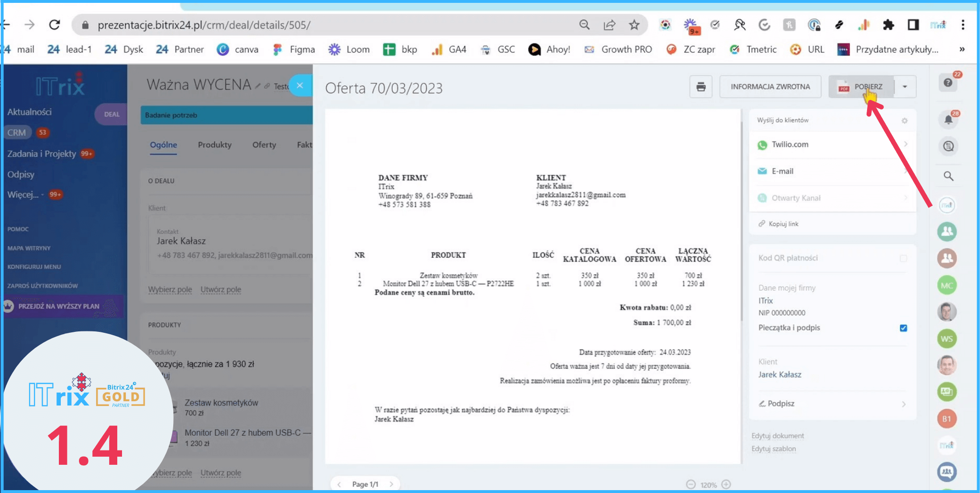
Task: Toggle the Pieczątka i podpis checkbox
Action: tap(903, 328)
